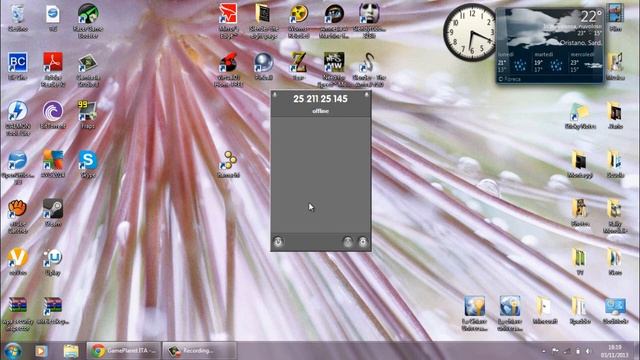This screenshot has width=640, height=360.
Task: Click the Hamachi offline status label
Action: tap(320, 111)
